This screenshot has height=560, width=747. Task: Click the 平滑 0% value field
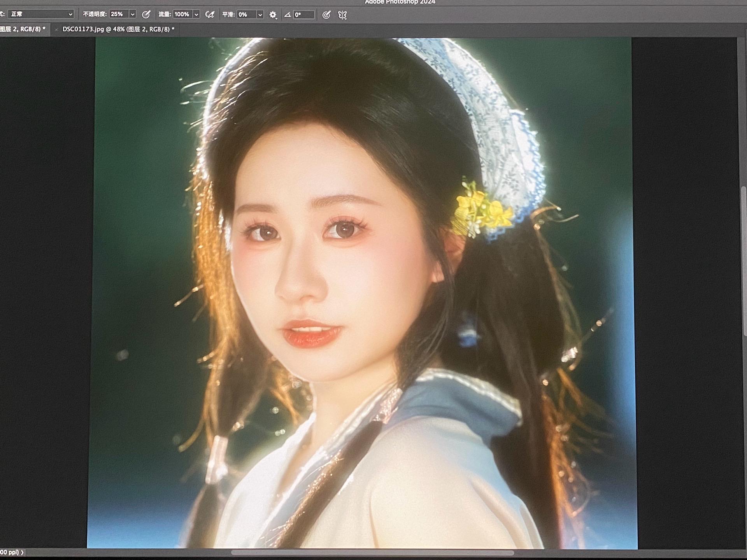(x=247, y=15)
